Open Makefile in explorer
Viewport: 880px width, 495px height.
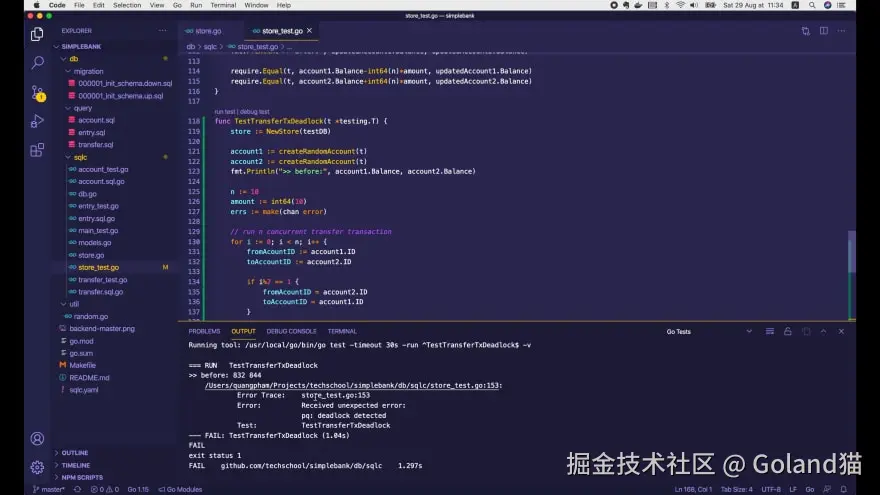[82, 365]
